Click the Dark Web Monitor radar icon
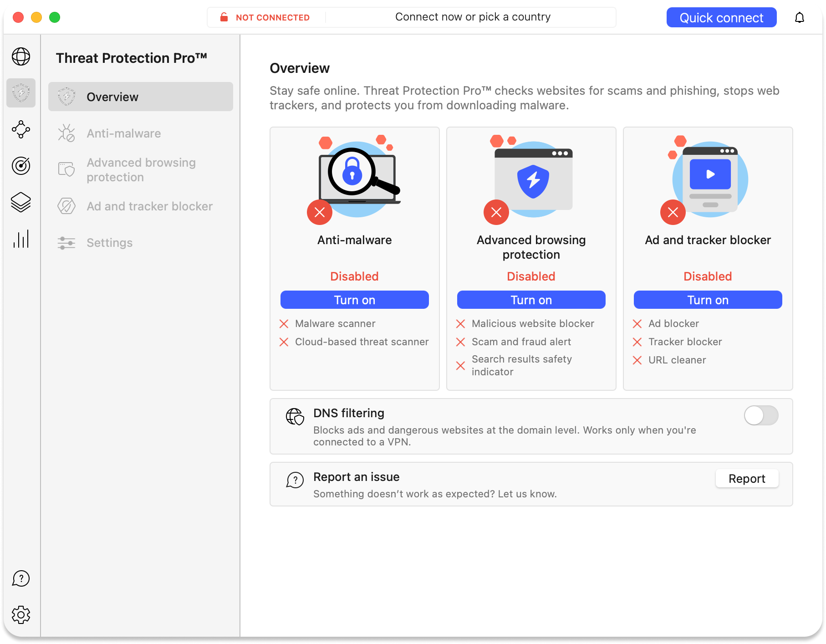This screenshot has width=826, height=644. (x=21, y=166)
